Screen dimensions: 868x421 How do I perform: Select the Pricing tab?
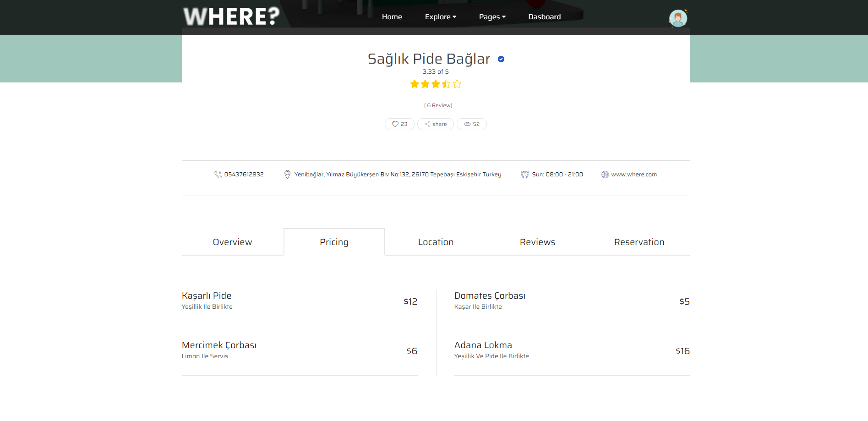334,242
